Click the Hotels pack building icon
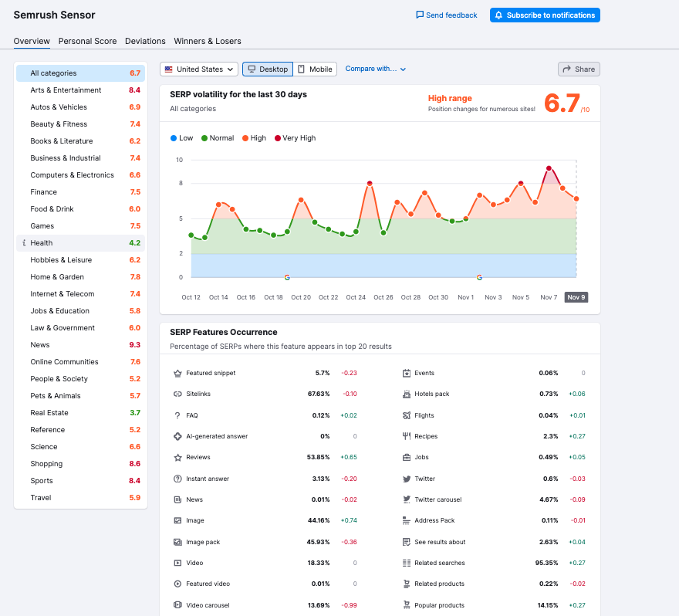This screenshot has height=616, width=679. [x=407, y=394]
